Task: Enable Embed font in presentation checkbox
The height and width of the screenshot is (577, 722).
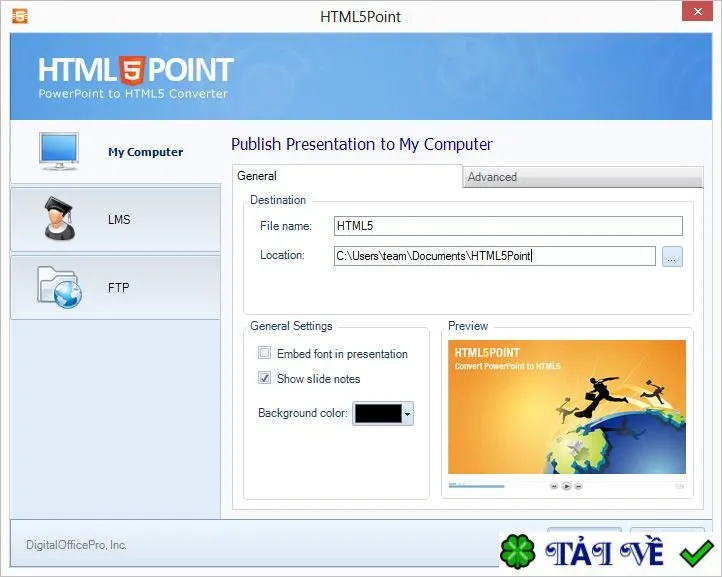Action: [264, 353]
